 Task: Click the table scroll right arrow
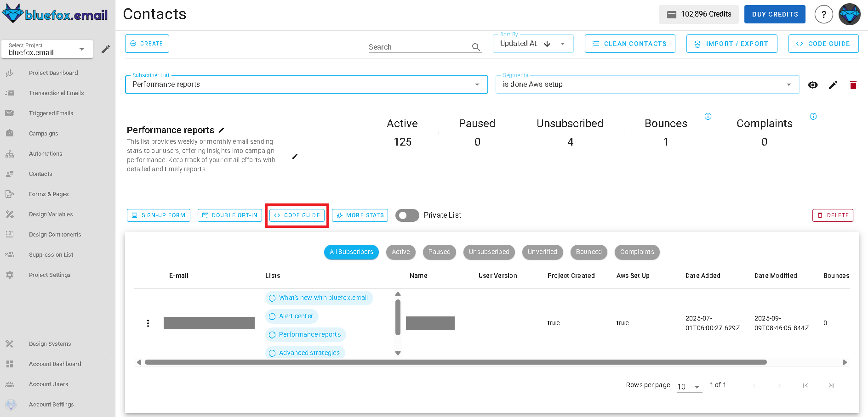[x=845, y=362]
